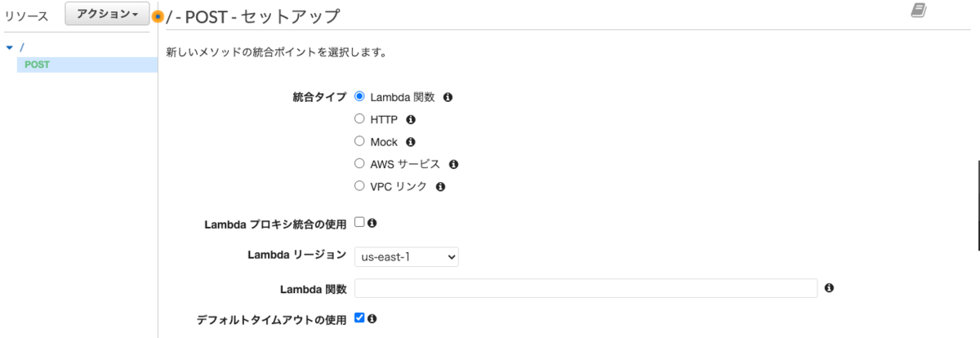
Task: Collapse the root / resource tree
Action: point(9,48)
